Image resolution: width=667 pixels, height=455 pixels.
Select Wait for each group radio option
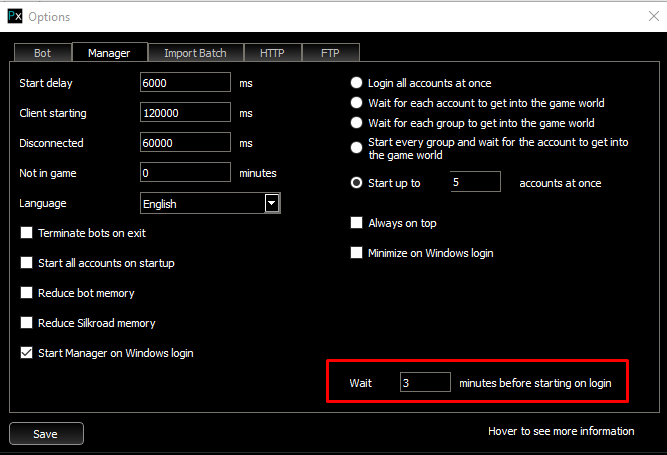tap(356, 123)
